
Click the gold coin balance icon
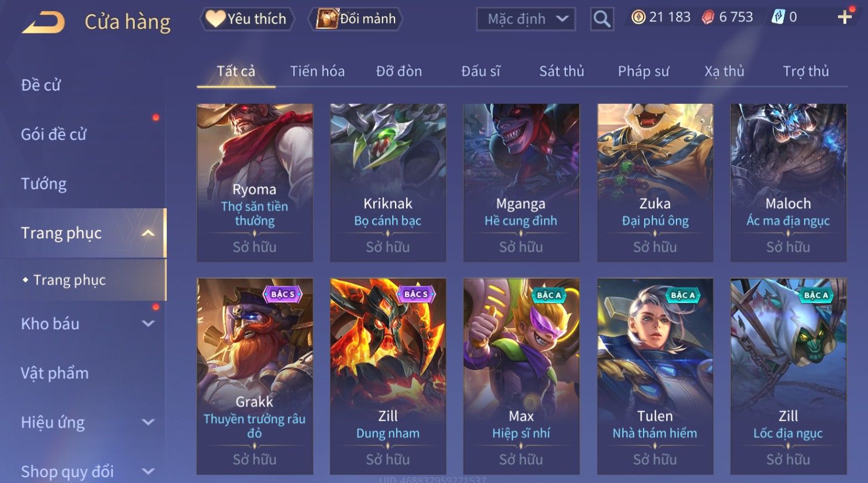[x=638, y=17]
